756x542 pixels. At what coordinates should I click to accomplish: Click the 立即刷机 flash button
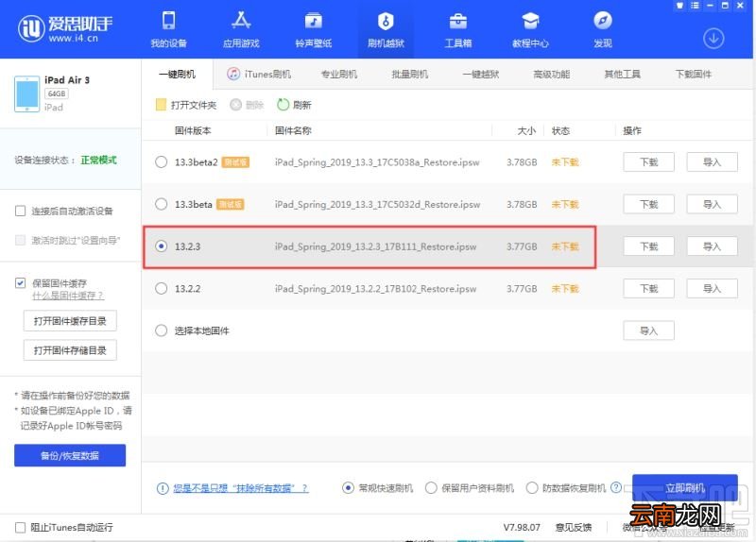[685, 488]
